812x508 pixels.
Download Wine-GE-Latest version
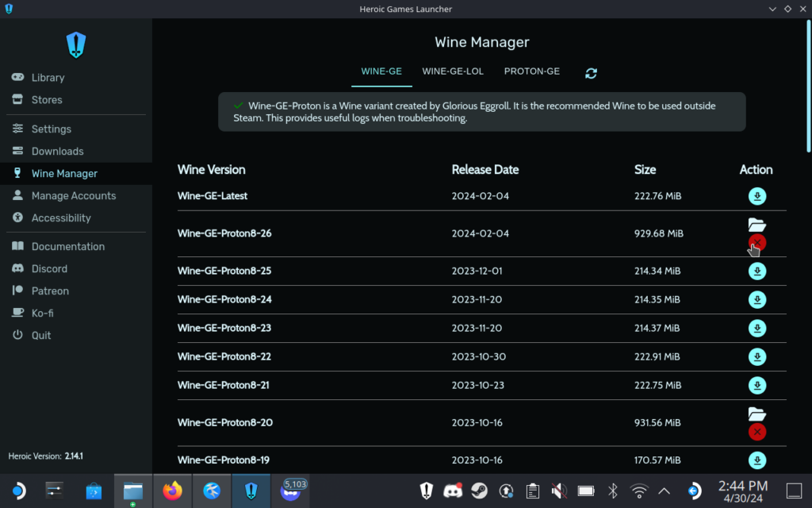pyautogui.click(x=756, y=196)
